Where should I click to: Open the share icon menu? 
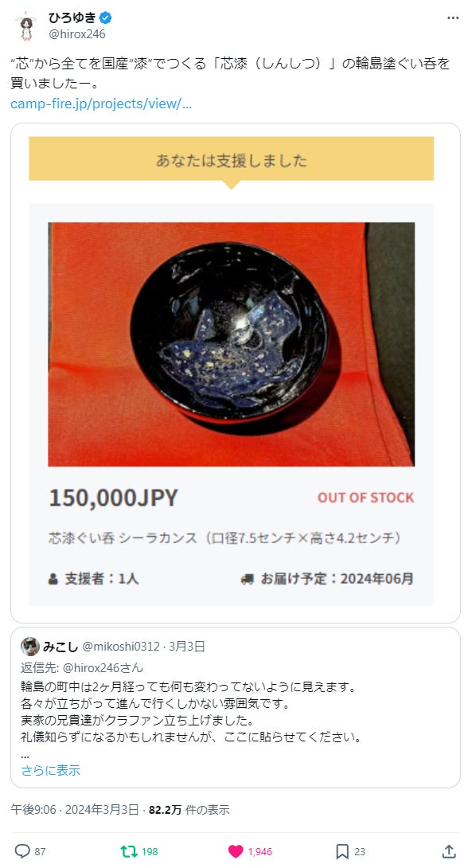[x=449, y=850]
